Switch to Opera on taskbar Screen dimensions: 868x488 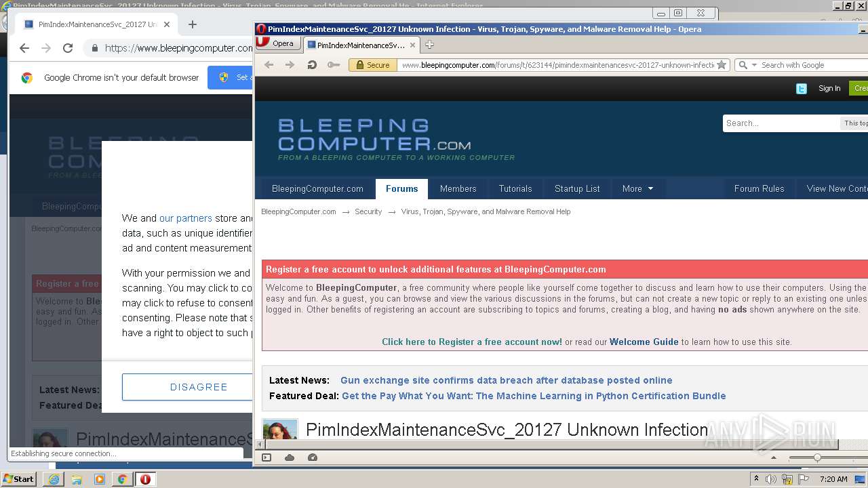coord(146,479)
